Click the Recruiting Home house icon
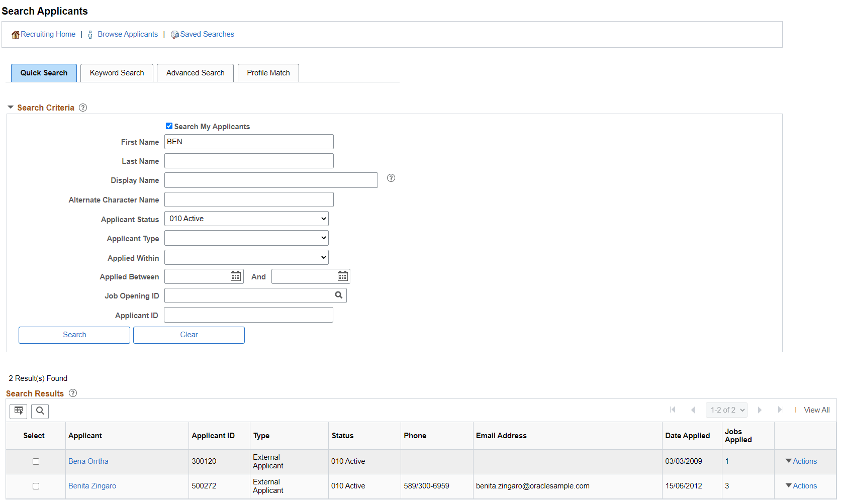842x504 pixels. [x=16, y=34]
